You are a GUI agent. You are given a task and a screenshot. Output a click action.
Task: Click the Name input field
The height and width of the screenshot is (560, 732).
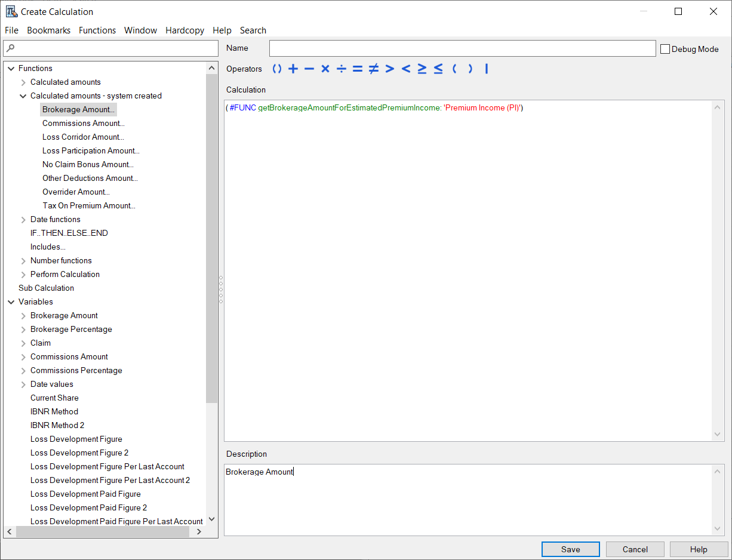(x=462, y=48)
